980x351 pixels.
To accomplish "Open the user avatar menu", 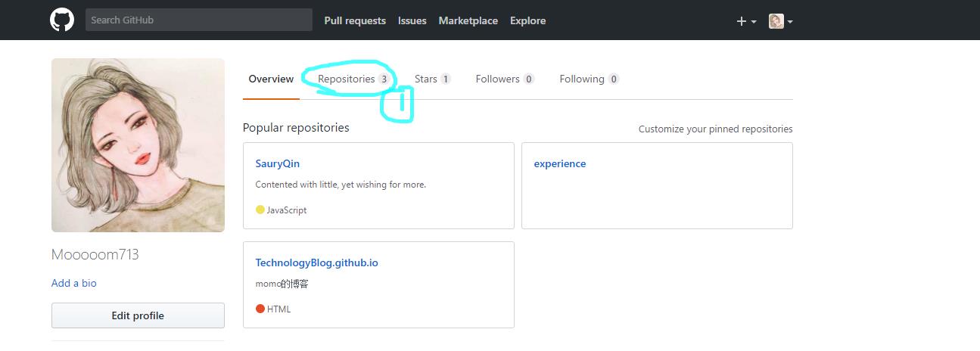I will pyautogui.click(x=780, y=21).
